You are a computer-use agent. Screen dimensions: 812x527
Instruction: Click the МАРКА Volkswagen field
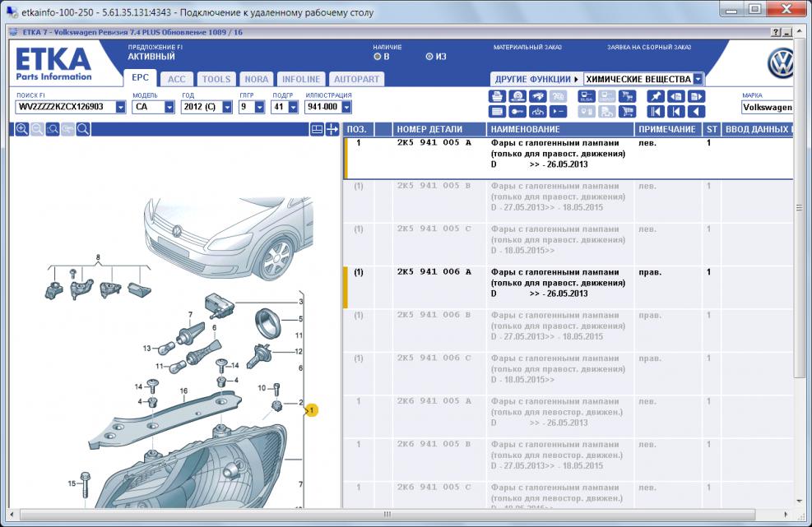point(767,107)
